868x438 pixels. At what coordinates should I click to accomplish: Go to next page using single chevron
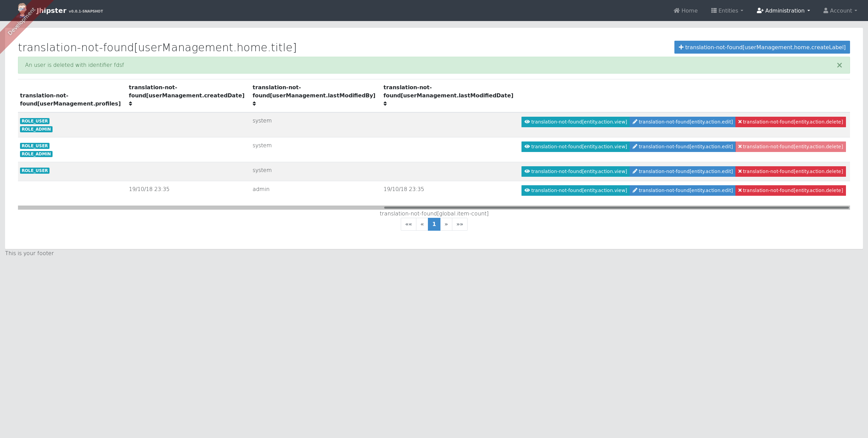(x=446, y=224)
